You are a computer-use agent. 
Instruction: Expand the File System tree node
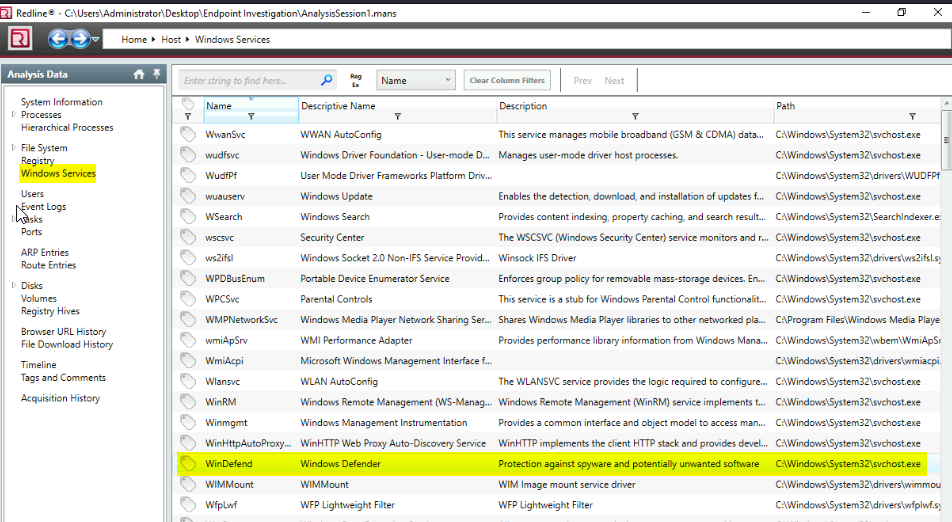(x=13, y=147)
